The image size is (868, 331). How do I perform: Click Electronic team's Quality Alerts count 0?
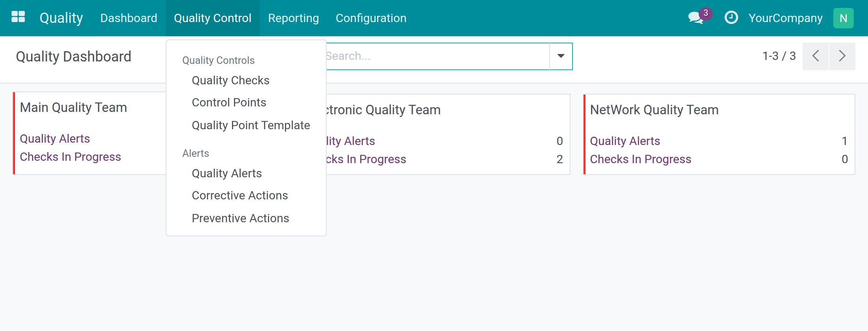(559, 141)
